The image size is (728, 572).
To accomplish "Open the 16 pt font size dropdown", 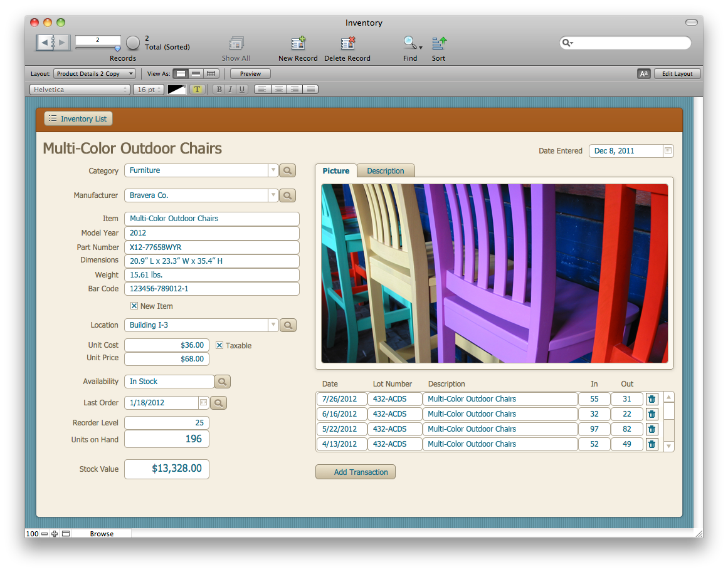I will tap(149, 90).
